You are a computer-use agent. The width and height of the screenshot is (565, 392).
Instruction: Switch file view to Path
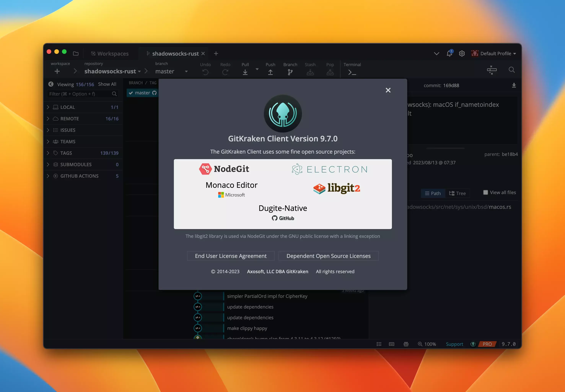pos(433,193)
